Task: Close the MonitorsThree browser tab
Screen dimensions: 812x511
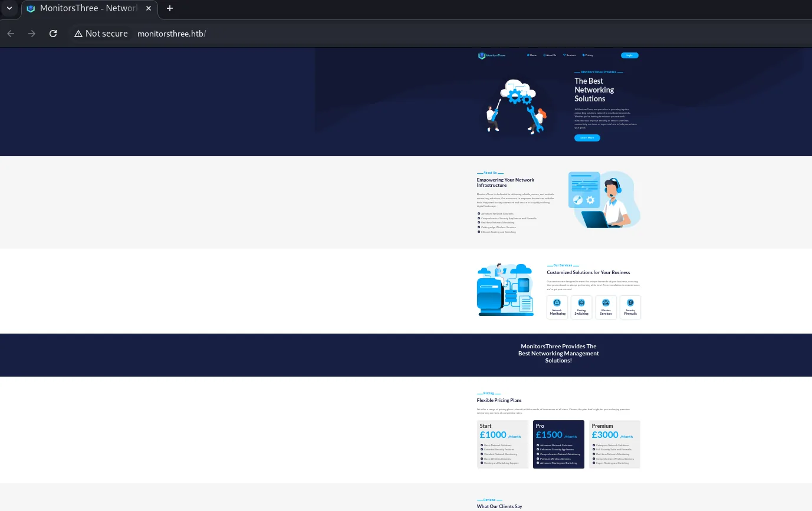Action: tap(149, 8)
